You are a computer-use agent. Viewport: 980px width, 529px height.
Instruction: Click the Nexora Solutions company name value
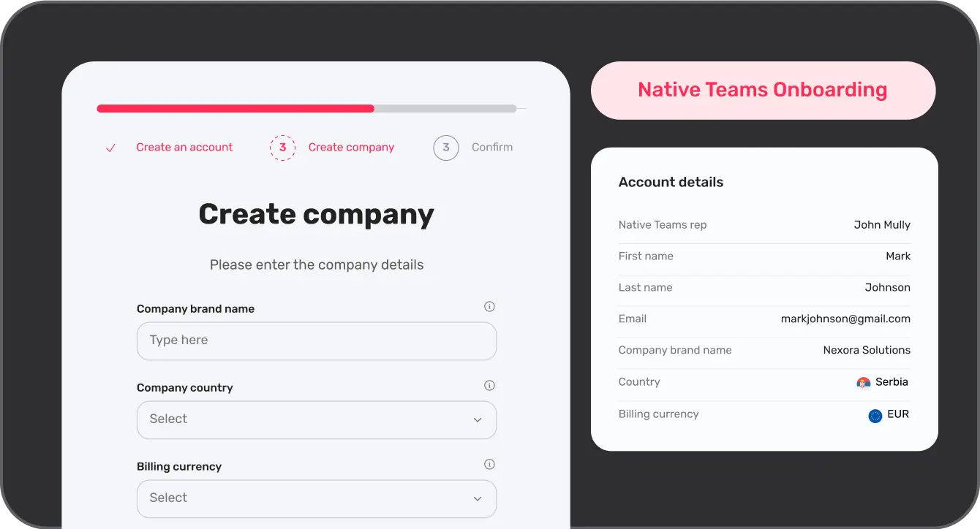(x=867, y=350)
